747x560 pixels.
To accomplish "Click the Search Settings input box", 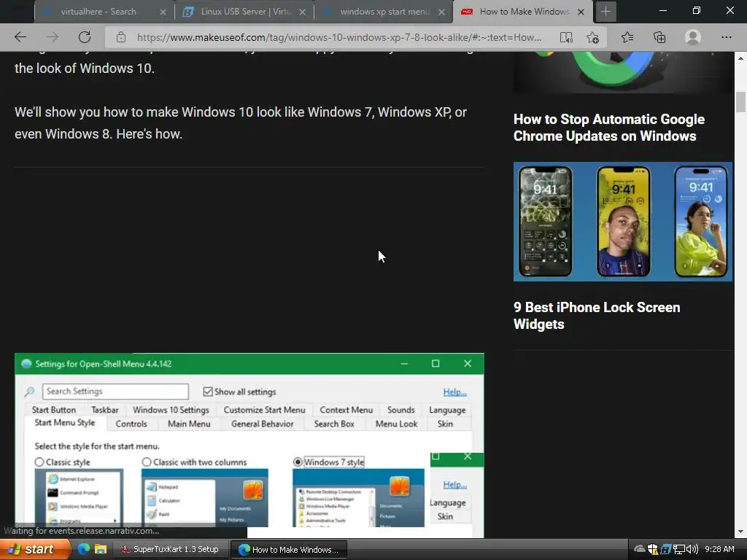I will [x=115, y=392].
